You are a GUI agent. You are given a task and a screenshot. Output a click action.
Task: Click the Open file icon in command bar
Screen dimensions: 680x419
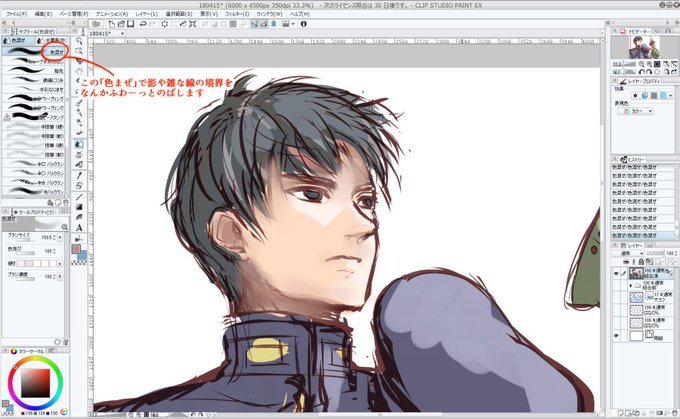(121, 24)
